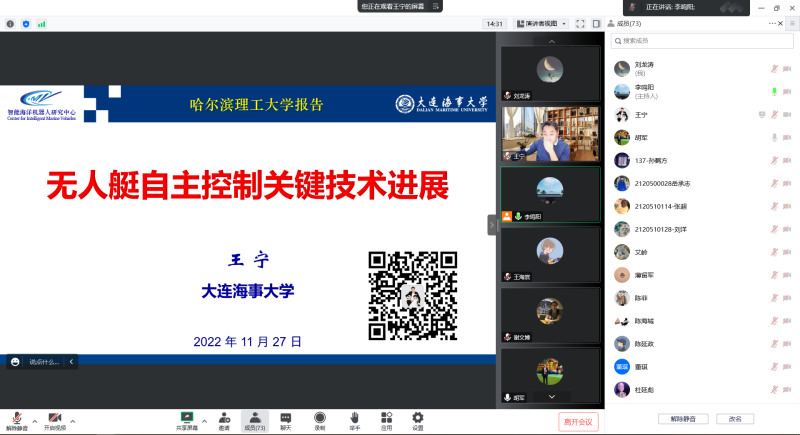Enter fullscreen via top bar icon
This screenshot has height=435, width=800.
point(580,23)
